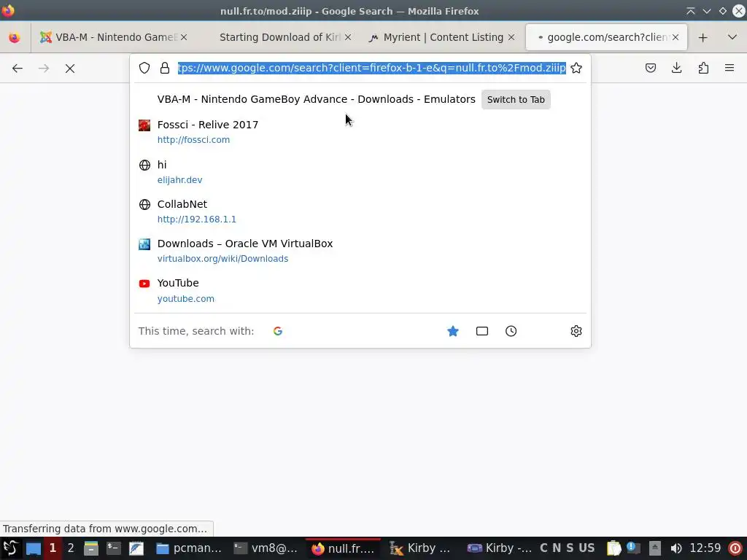
Task: Select CollabNet suggestion
Action: click(x=360, y=211)
